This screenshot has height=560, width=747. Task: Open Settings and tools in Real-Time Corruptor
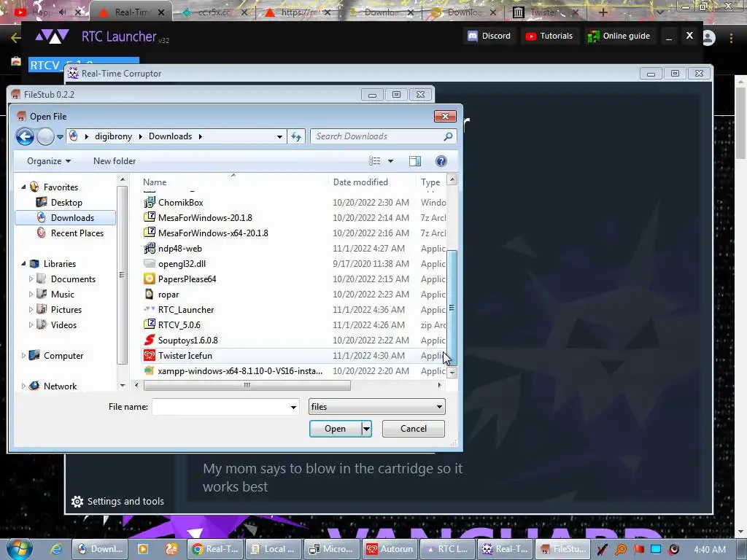tap(117, 501)
